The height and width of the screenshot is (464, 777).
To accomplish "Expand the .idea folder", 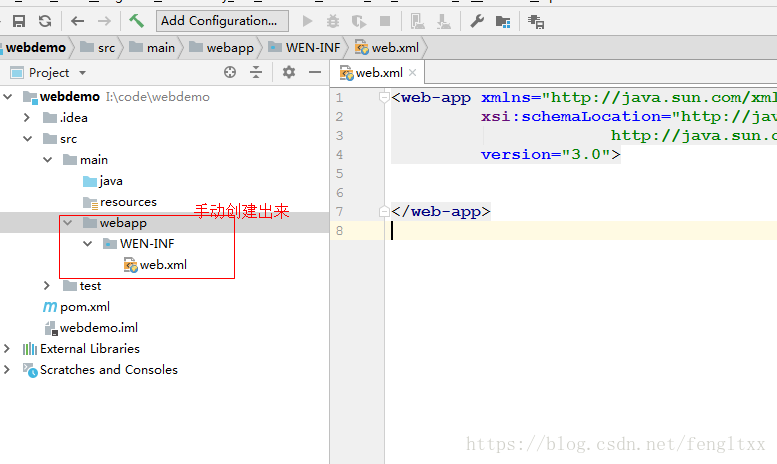I will coord(27,117).
